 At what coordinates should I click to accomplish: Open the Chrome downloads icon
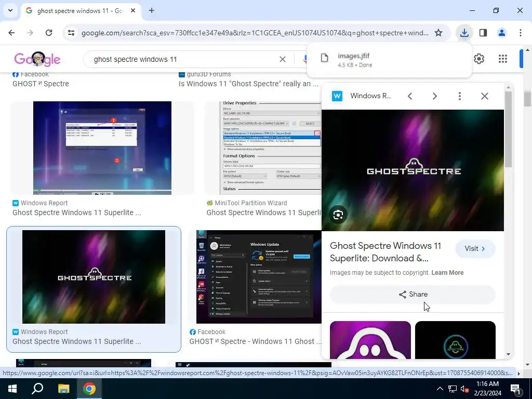coord(464,33)
